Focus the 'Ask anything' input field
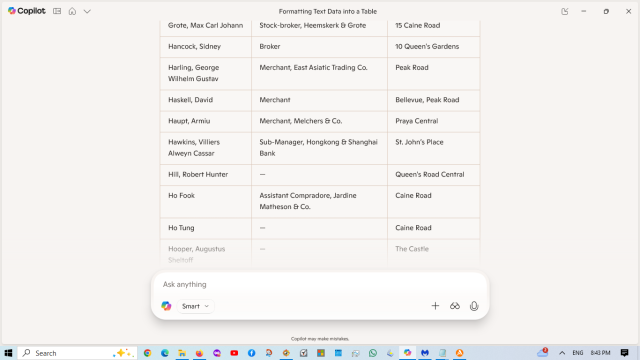This screenshot has width=640, height=360. (320, 284)
